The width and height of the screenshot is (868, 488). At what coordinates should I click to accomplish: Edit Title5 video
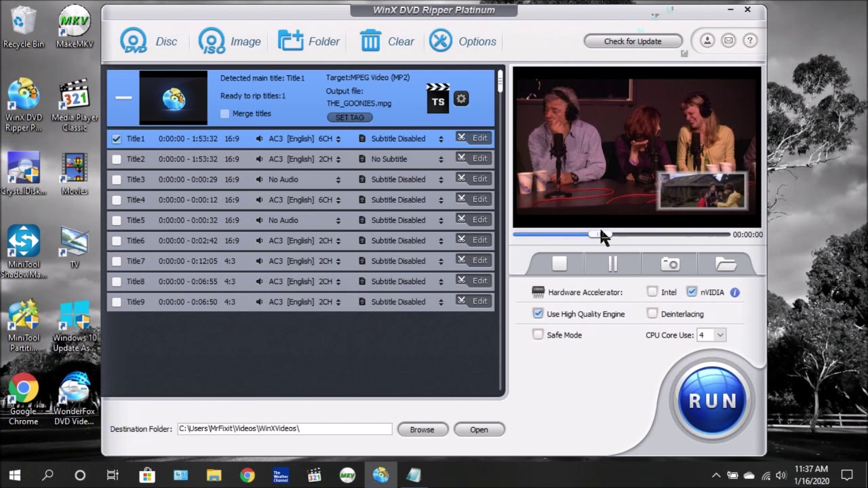[473, 220]
